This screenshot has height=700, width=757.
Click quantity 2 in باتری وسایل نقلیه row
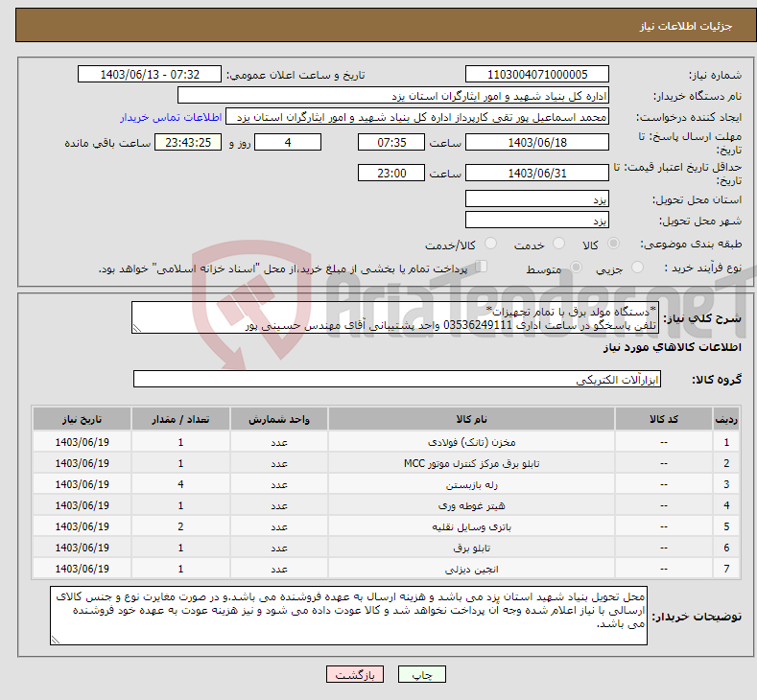pos(180,526)
